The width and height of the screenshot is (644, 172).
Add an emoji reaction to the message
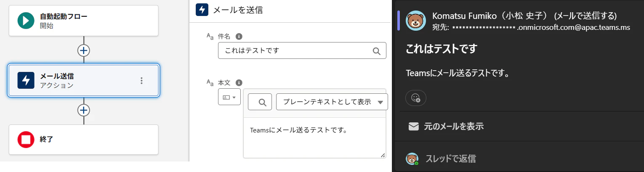[415, 98]
